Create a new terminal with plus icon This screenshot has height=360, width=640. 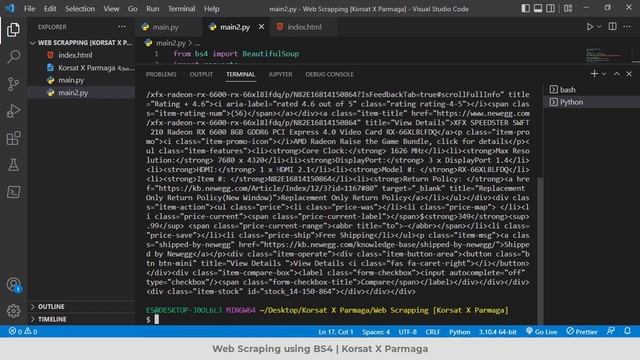[594, 73]
